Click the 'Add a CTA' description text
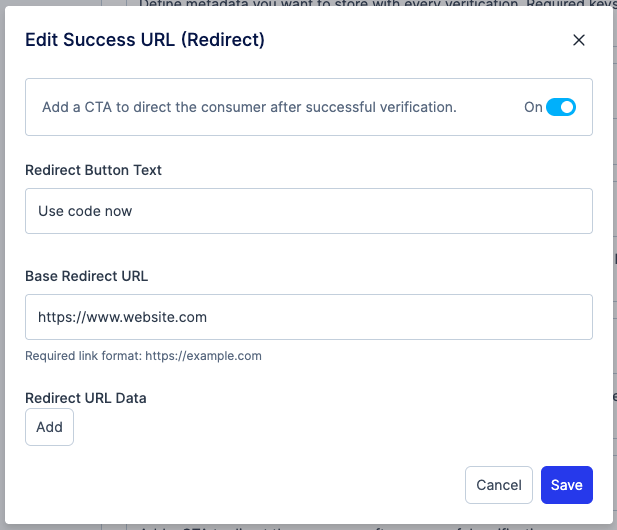Screen dimensions: 617x530 [x=249, y=107]
